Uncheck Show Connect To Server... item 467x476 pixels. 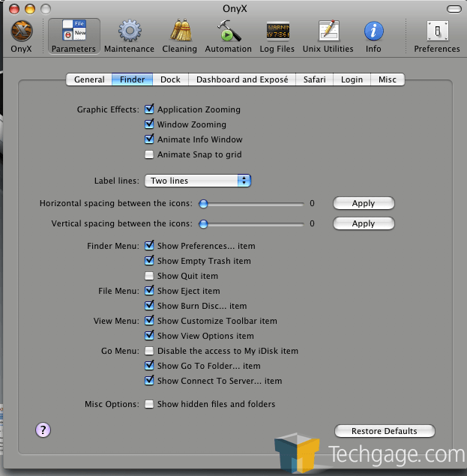[x=149, y=380]
